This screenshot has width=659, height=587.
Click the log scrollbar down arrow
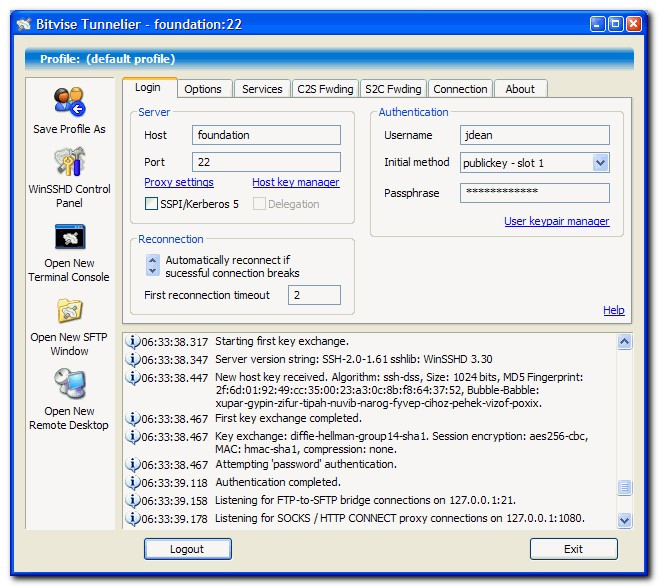625,520
